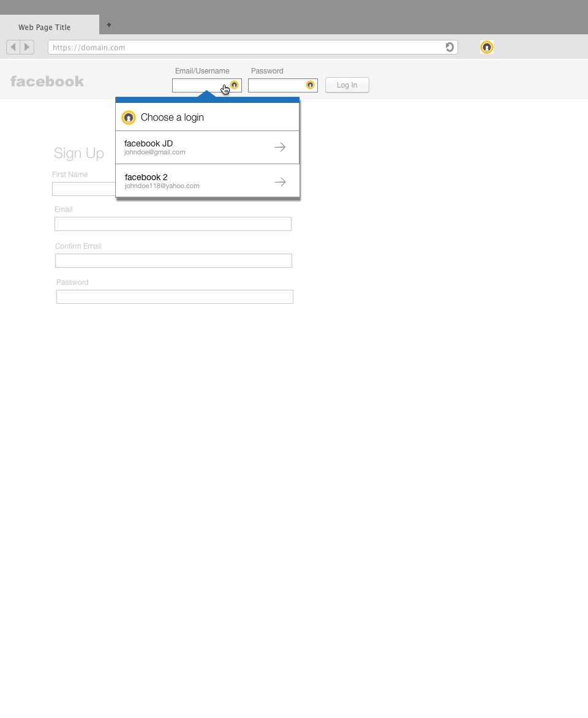This screenshot has height=718, width=588.
Task: Click the reload icon in the address bar
Action: click(450, 47)
